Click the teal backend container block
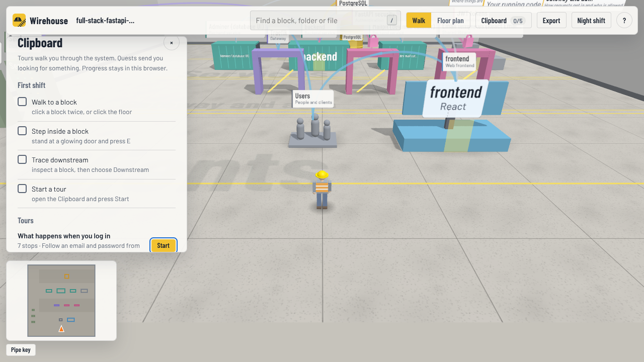644x362 pixels. point(319,56)
